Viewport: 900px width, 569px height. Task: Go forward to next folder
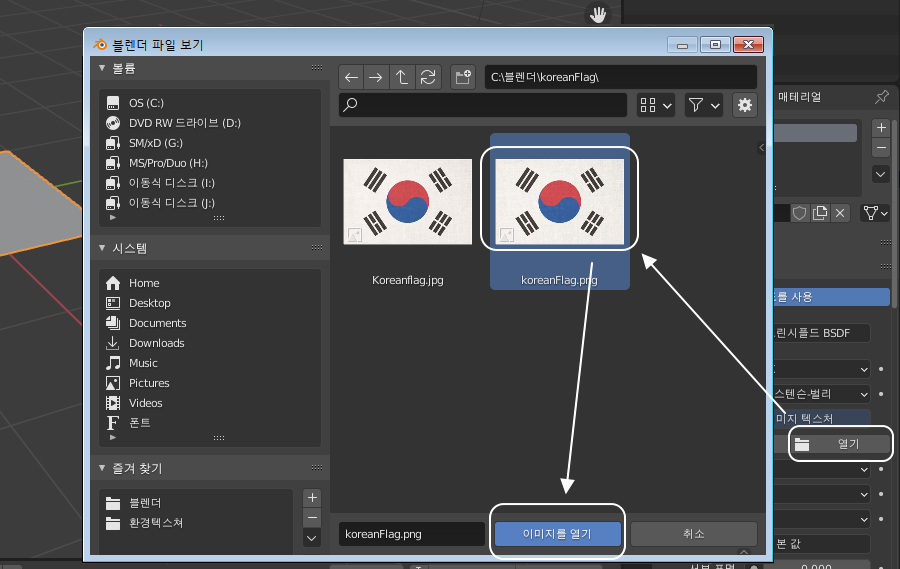[376, 77]
